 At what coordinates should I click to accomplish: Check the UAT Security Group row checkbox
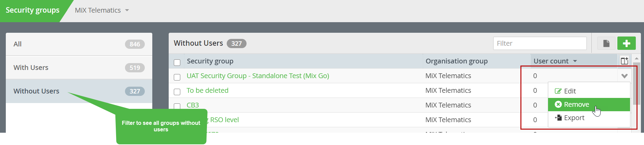click(x=177, y=77)
